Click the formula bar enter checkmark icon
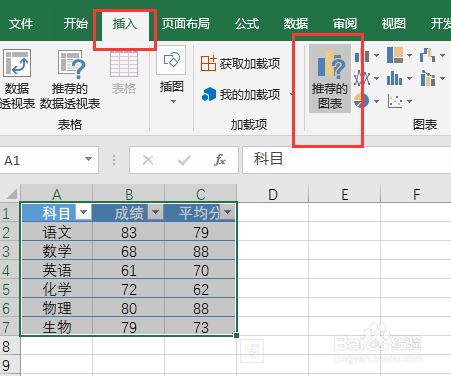 pyautogui.click(x=184, y=160)
